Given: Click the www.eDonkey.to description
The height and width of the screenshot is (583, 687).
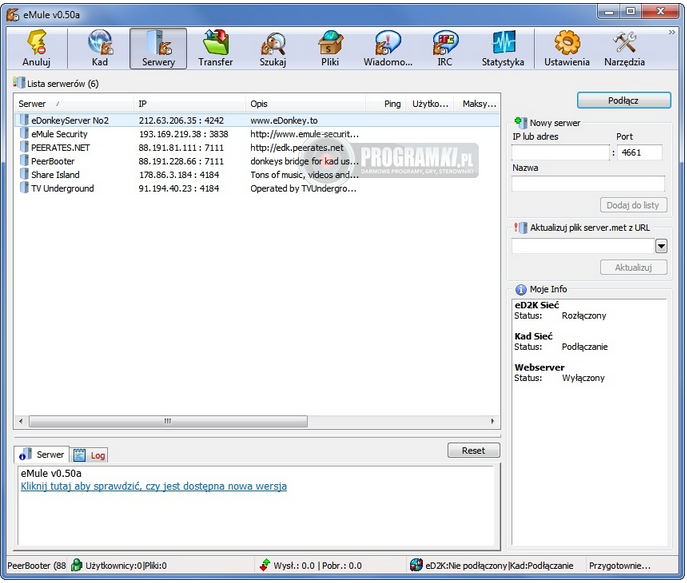Looking at the screenshot, I should point(284,120).
